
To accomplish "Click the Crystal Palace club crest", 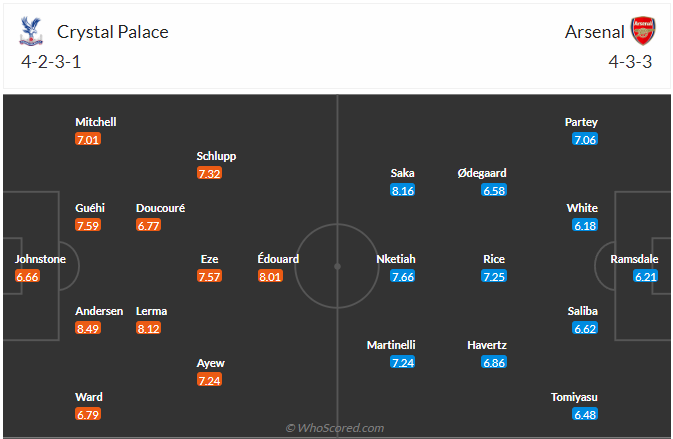I will click(32, 31).
